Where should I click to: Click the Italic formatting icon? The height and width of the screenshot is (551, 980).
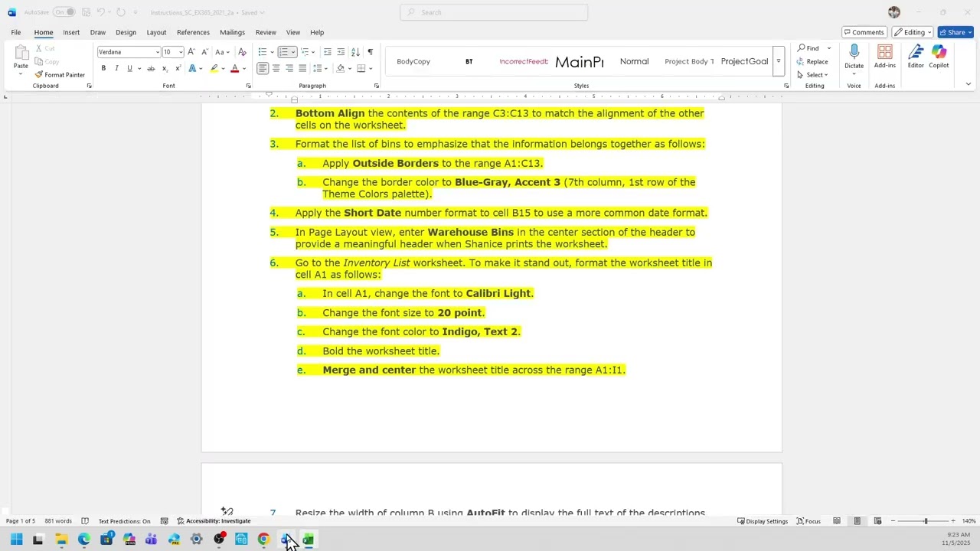pos(116,68)
